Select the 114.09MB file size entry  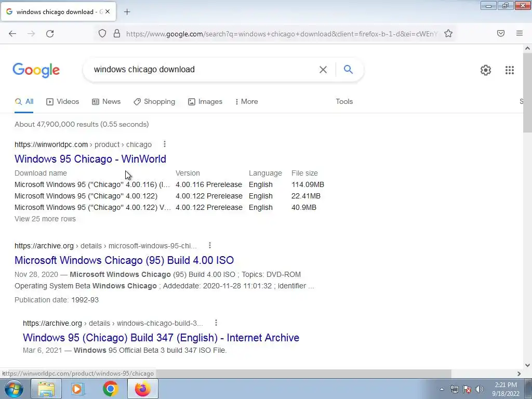[x=308, y=184]
